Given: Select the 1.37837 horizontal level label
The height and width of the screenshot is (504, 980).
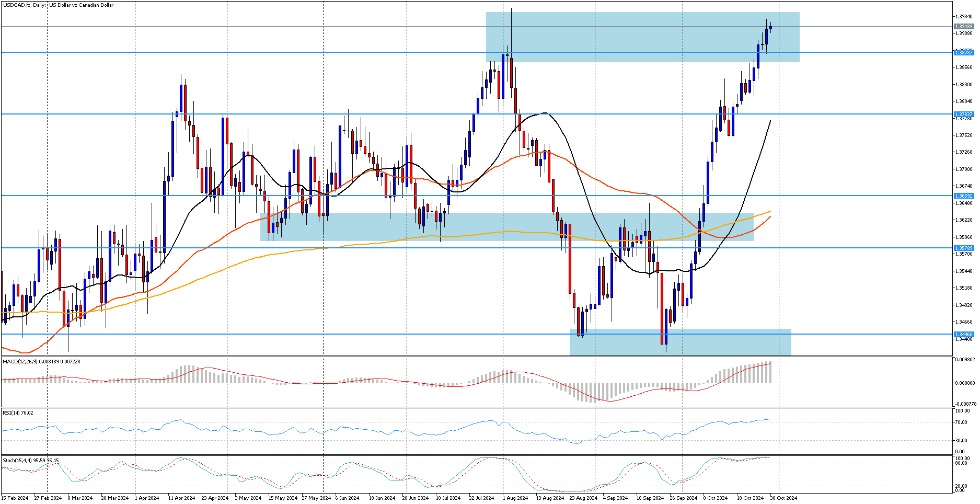Looking at the screenshot, I should tap(964, 114).
